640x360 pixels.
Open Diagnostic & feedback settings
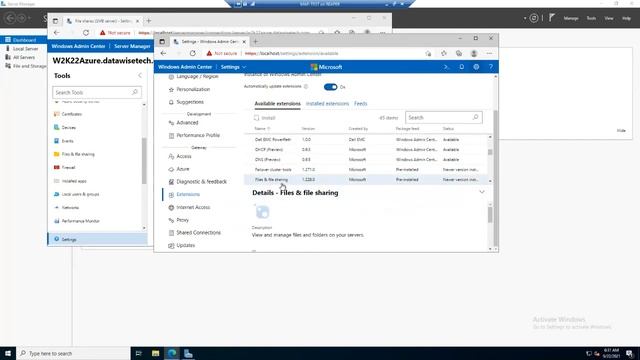[x=201, y=182]
